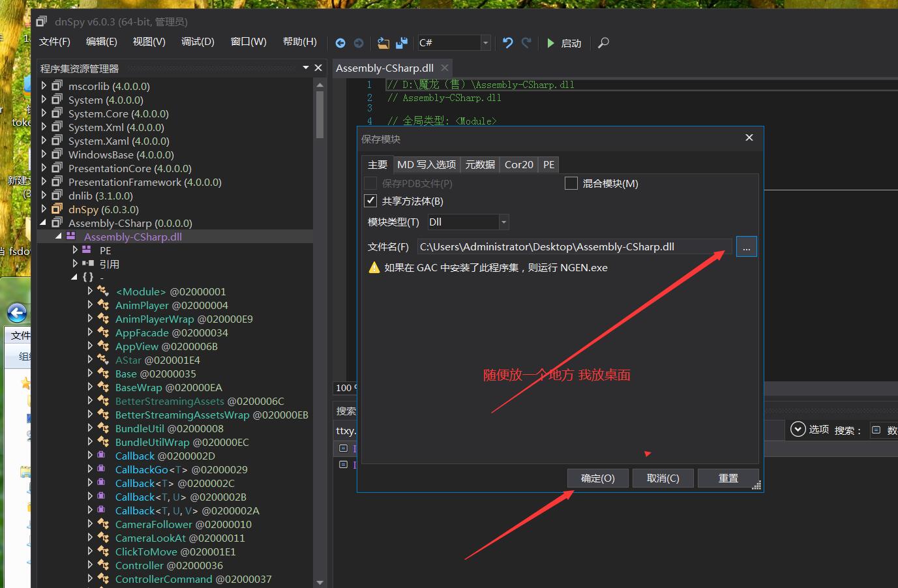Close the 保存模块 dialog with X
Viewport: 898px width, 588px height.
(749, 138)
